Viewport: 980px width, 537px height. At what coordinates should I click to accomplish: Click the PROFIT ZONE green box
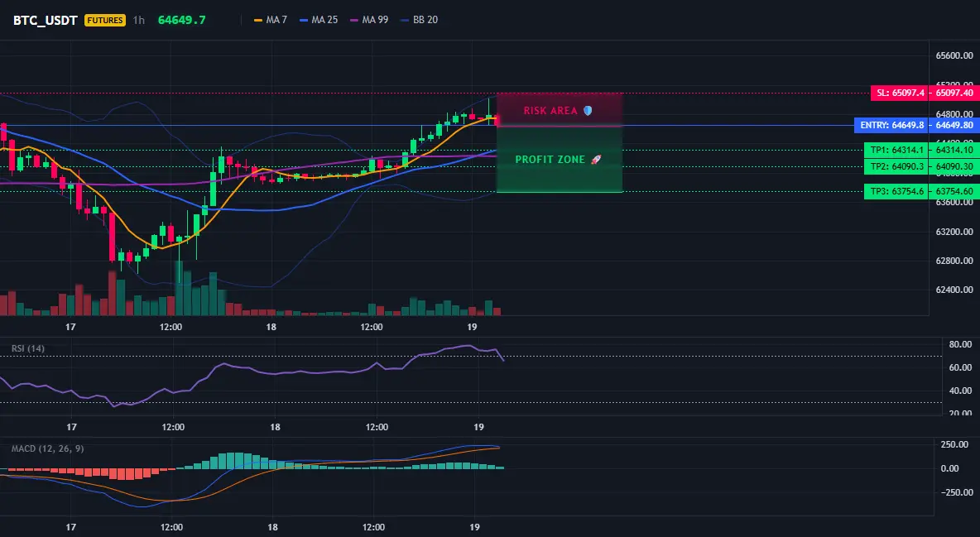coord(560,160)
